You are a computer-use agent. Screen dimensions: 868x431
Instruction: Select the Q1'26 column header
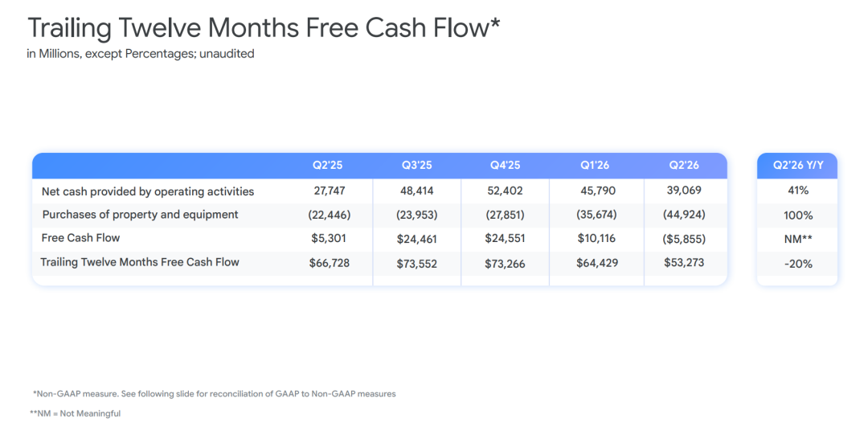click(x=595, y=165)
